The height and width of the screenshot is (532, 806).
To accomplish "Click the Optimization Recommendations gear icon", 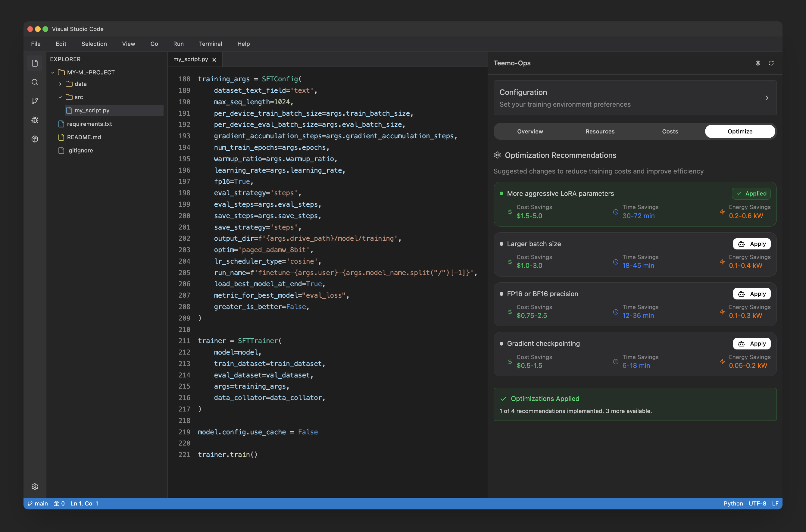I will point(497,155).
